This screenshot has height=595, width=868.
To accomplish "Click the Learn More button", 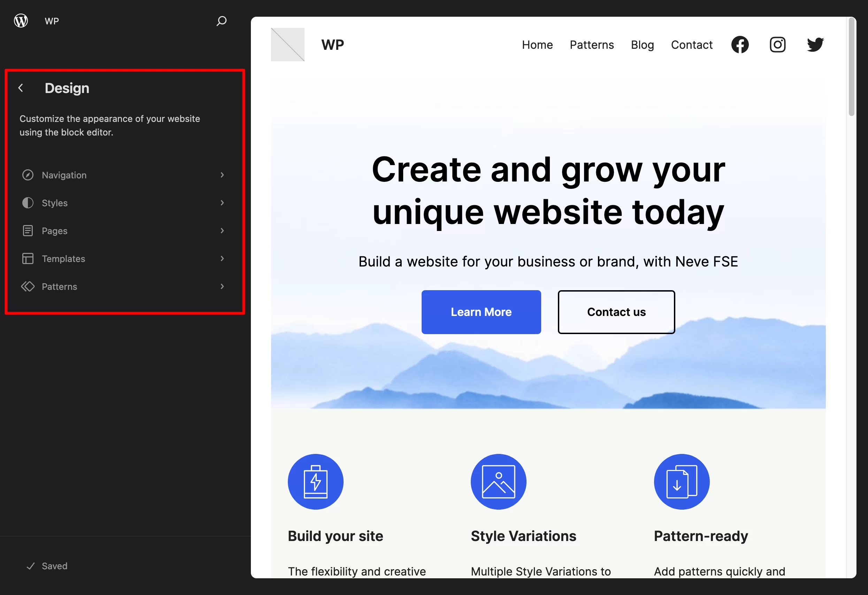I will pyautogui.click(x=481, y=312).
